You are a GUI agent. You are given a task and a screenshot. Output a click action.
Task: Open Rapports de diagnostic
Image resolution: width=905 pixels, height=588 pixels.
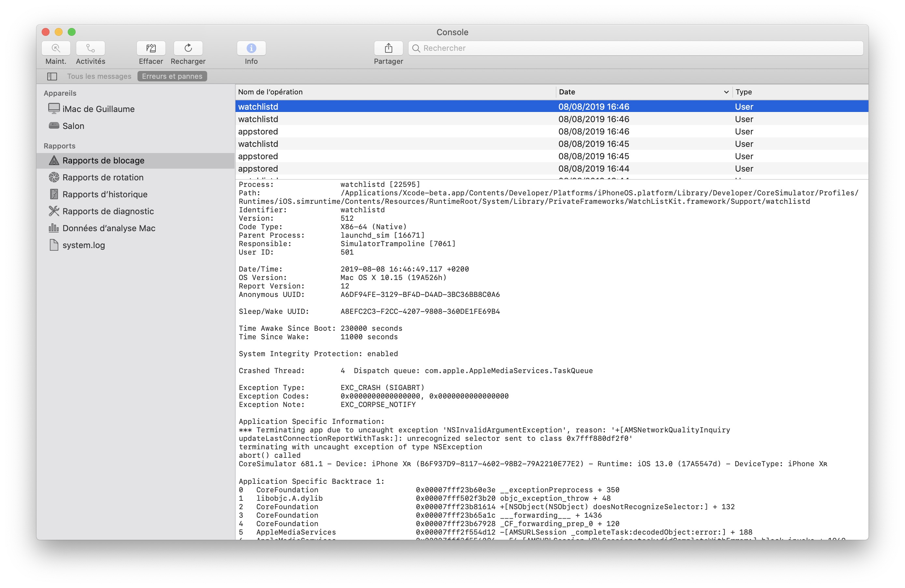click(x=136, y=211)
